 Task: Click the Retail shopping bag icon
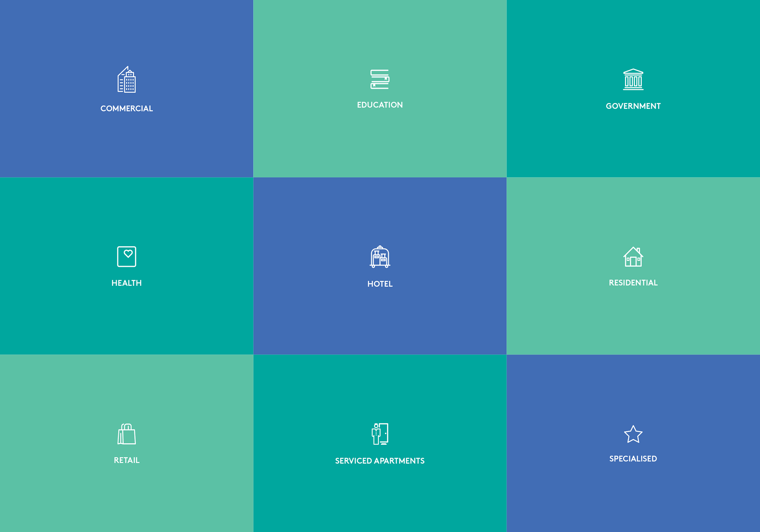(x=127, y=434)
